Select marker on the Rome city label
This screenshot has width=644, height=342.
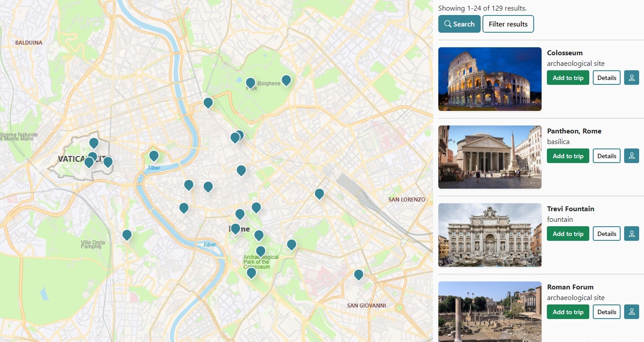pyautogui.click(x=236, y=229)
